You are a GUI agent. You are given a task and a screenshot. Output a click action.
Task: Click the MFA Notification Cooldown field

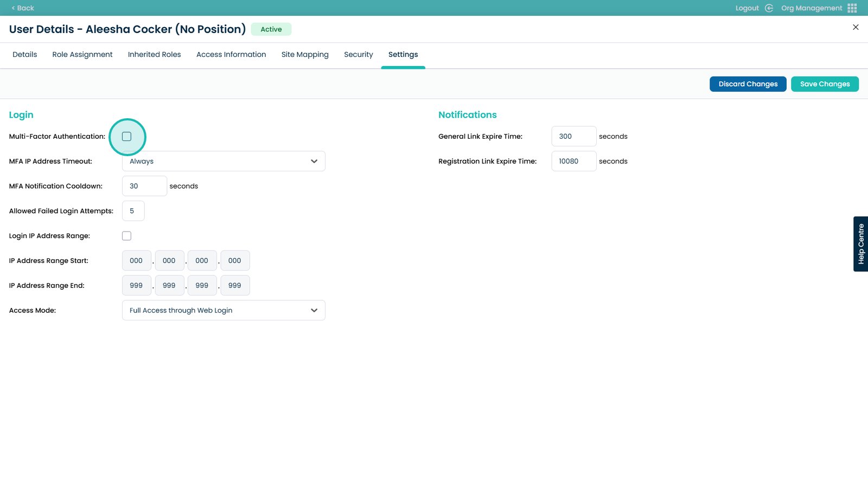[x=144, y=186]
